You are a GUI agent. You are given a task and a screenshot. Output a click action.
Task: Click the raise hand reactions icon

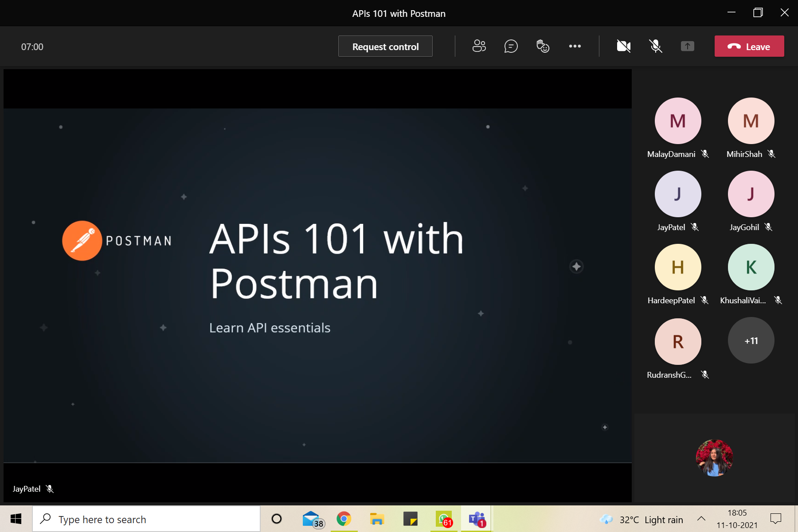(543, 46)
